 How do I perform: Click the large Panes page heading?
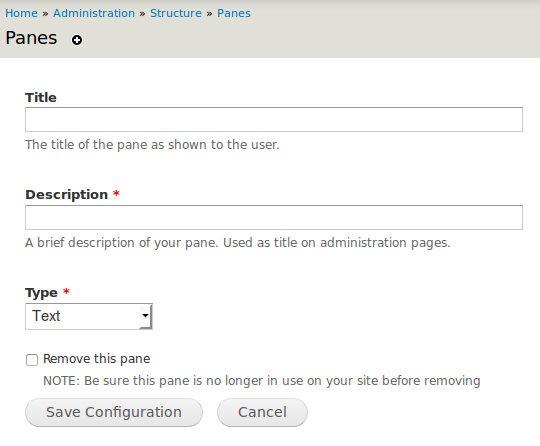click(x=31, y=38)
